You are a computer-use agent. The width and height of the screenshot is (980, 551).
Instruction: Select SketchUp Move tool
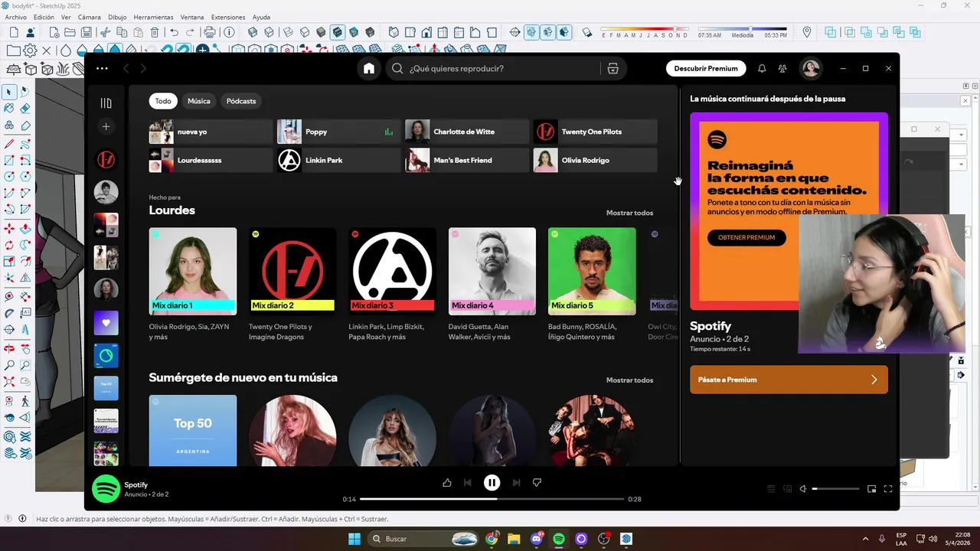(9, 228)
